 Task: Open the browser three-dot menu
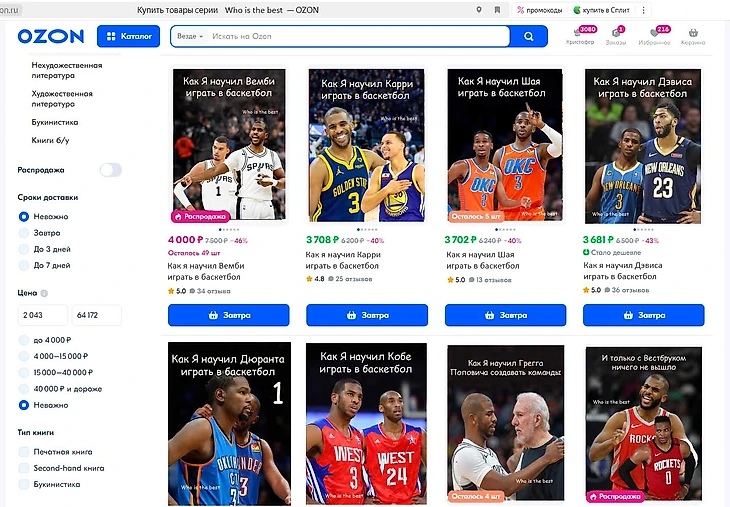(x=643, y=10)
